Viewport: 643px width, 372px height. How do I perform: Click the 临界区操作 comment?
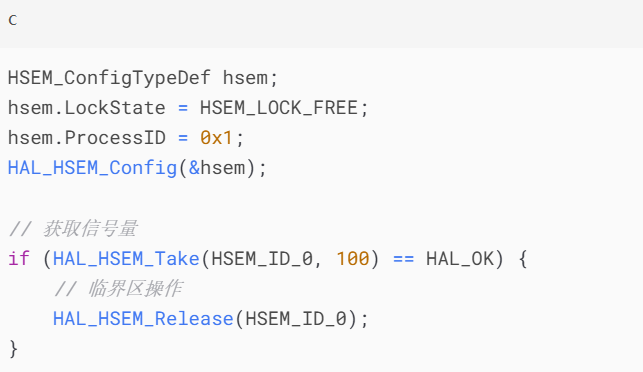coord(118,288)
